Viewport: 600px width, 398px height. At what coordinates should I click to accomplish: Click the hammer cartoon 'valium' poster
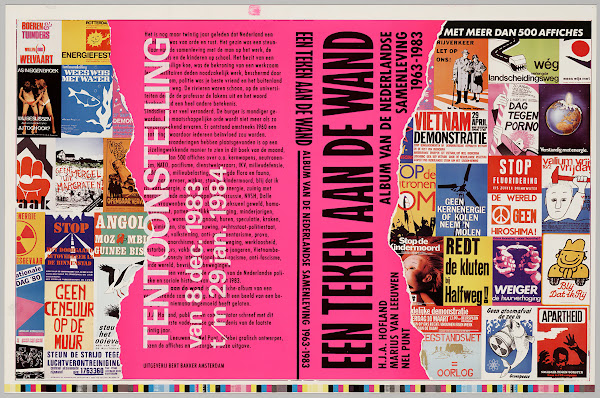(x=566, y=194)
